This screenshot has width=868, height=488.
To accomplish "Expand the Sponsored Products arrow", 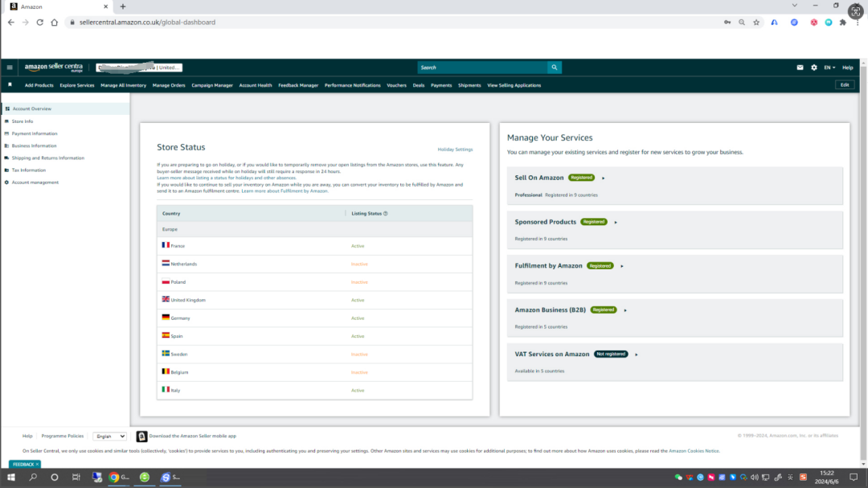I will point(616,222).
